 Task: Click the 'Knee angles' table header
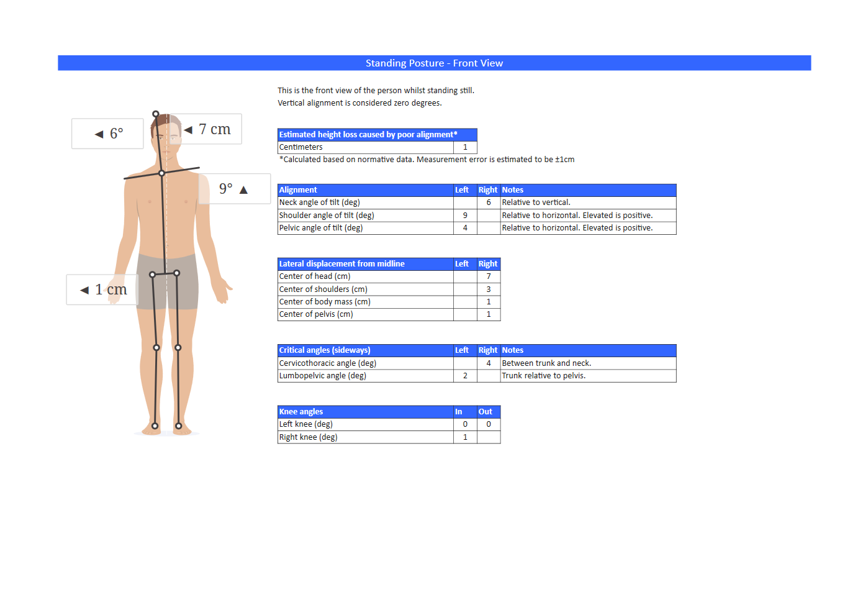tap(366, 412)
